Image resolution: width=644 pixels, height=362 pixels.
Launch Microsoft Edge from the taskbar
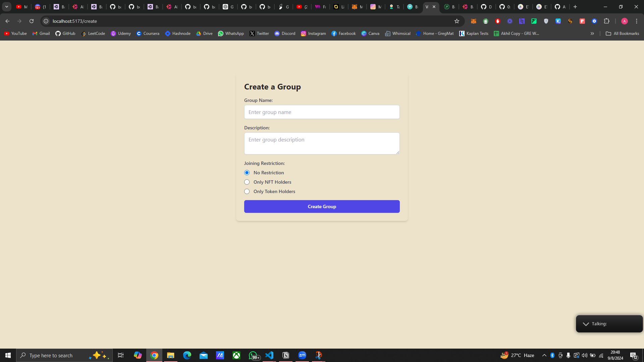187,355
